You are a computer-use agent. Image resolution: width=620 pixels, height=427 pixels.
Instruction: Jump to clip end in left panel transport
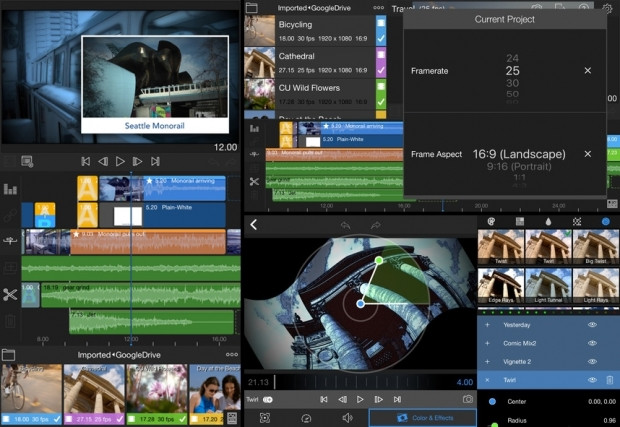click(x=155, y=161)
